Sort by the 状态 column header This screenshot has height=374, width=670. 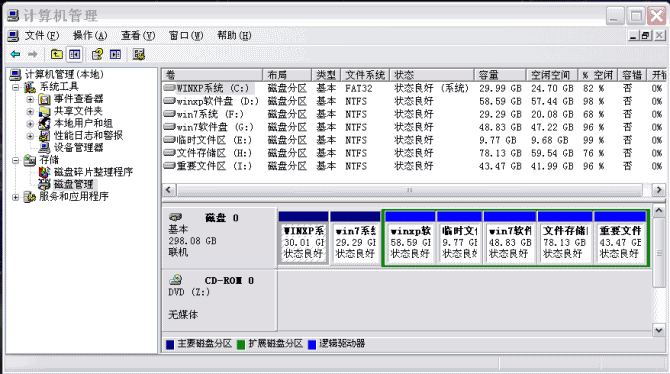coord(432,75)
